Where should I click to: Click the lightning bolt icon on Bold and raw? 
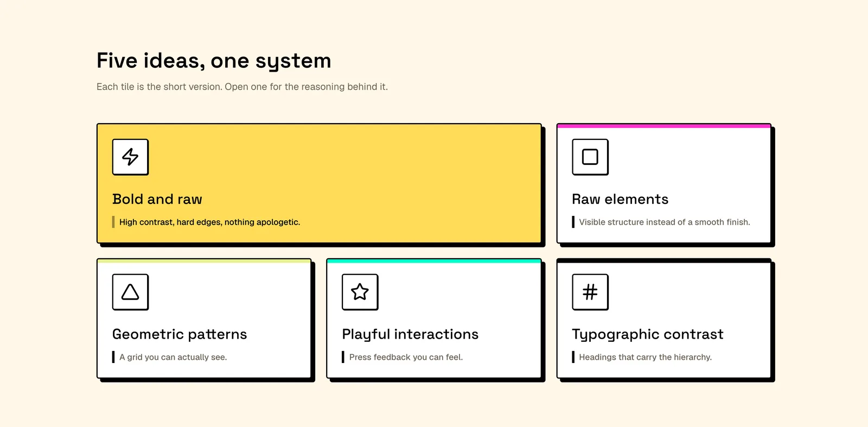click(x=130, y=157)
